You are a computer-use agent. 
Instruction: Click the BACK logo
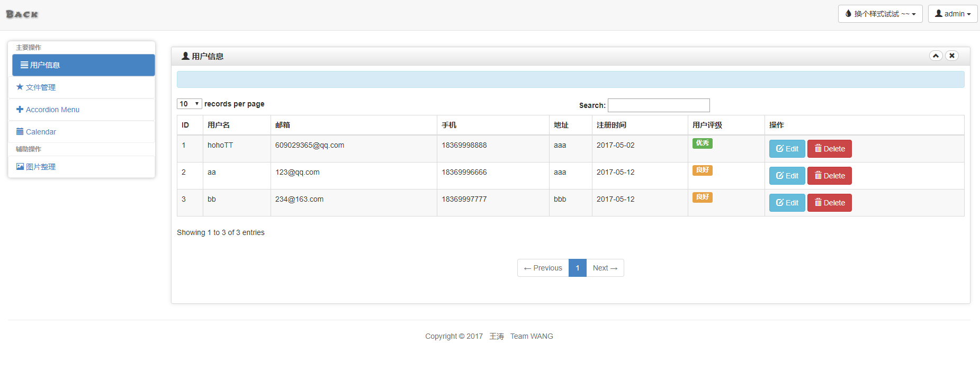point(22,14)
